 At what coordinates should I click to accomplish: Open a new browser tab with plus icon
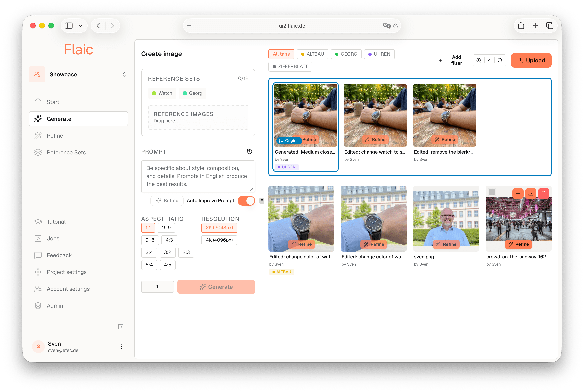tap(535, 26)
